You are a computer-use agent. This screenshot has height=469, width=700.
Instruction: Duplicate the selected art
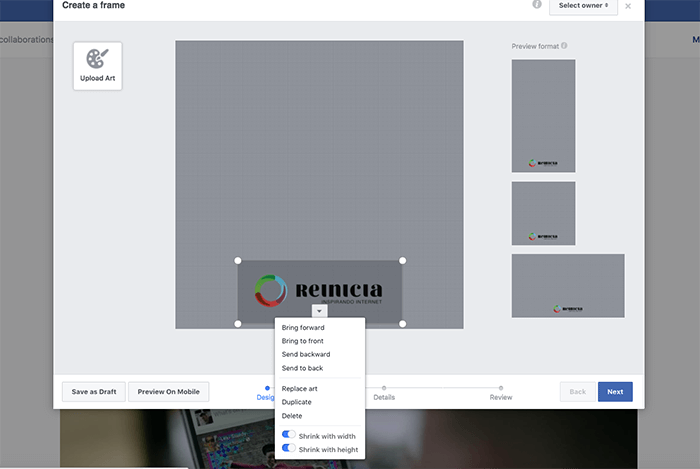click(x=296, y=402)
